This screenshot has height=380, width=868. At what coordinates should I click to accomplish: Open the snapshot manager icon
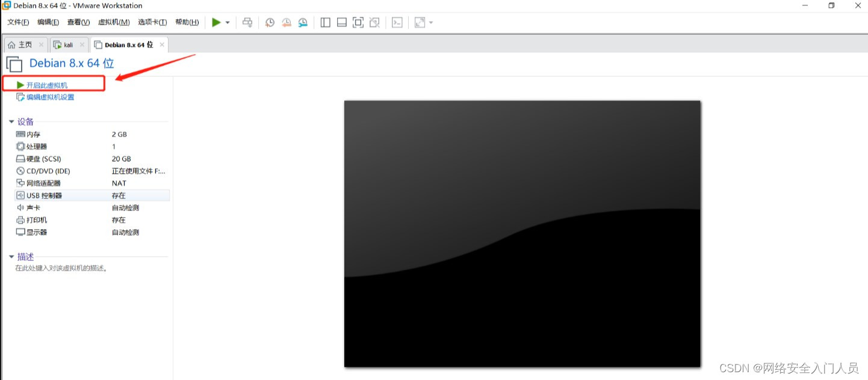(x=303, y=22)
